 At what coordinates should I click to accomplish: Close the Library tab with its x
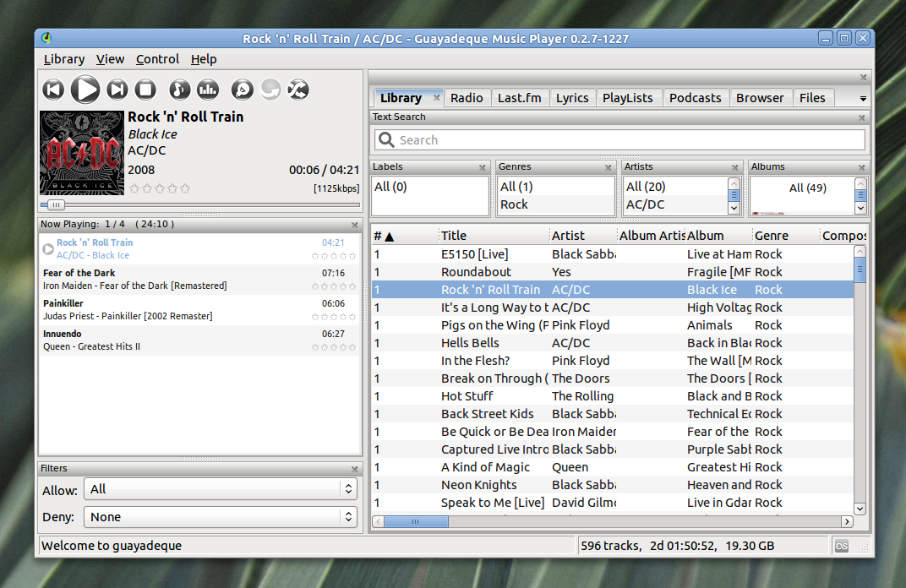click(437, 98)
